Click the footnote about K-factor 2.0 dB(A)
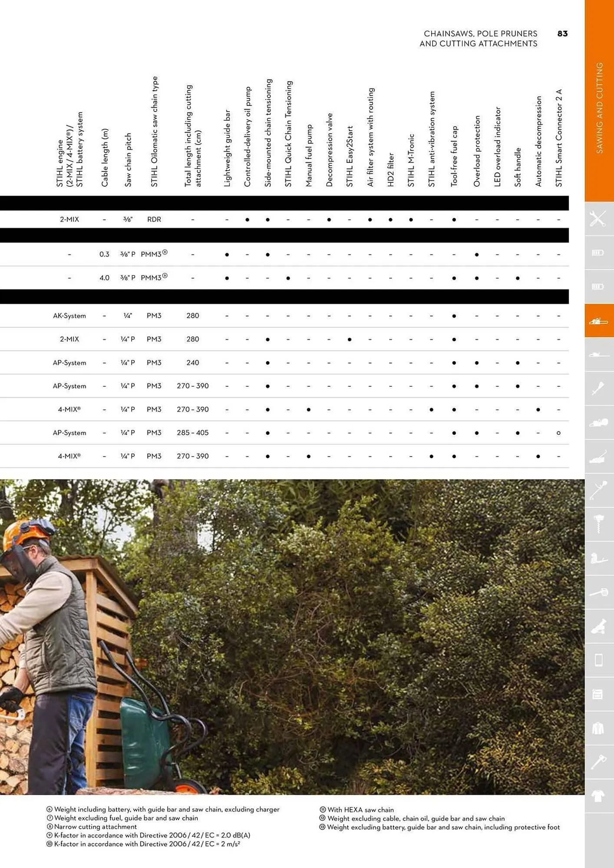Screen dimensions: 614x868 click(x=149, y=835)
